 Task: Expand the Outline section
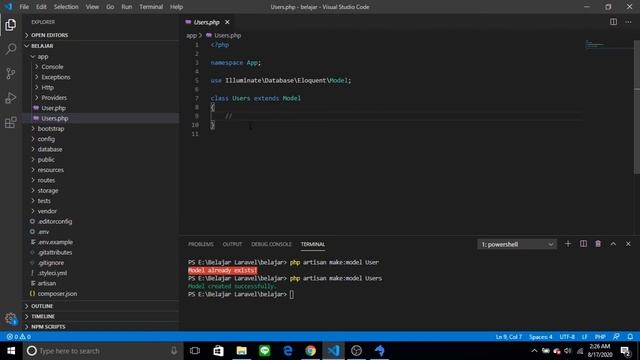[x=101, y=306]
